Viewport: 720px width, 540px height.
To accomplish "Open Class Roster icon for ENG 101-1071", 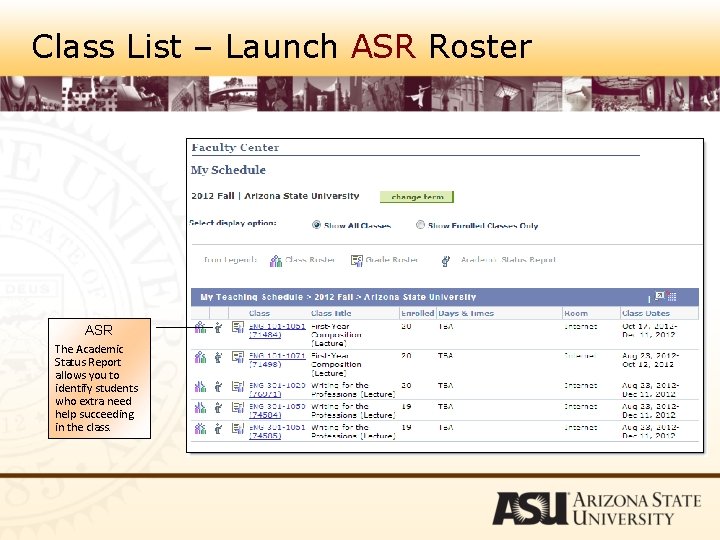I will pyautogui.click(x=200, y=357).
